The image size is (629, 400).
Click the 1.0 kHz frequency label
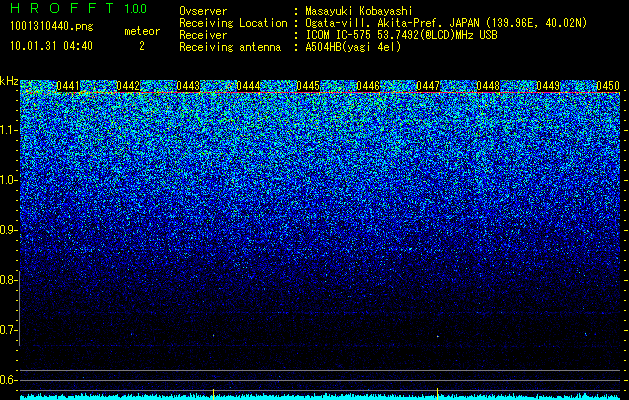coord(8,180)
